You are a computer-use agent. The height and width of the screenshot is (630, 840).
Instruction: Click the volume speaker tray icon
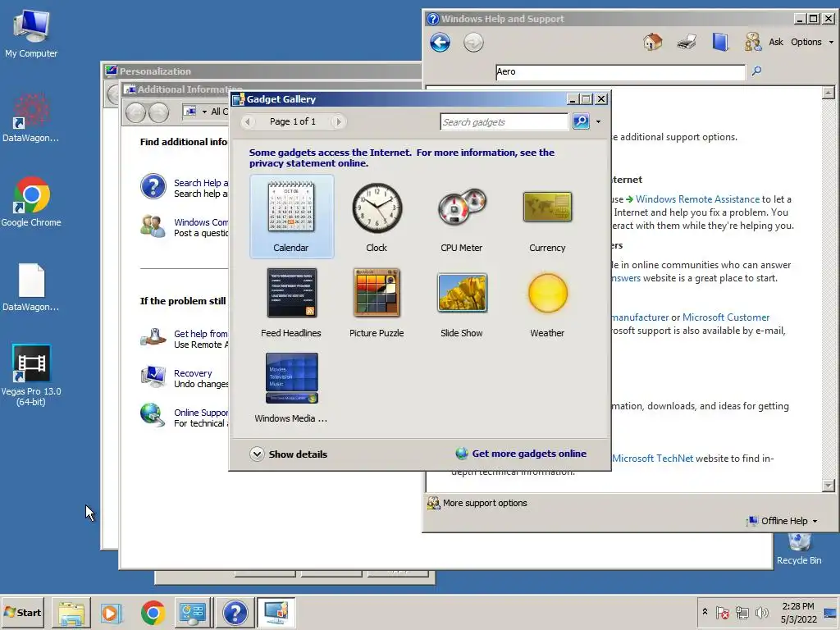[761, 612]
